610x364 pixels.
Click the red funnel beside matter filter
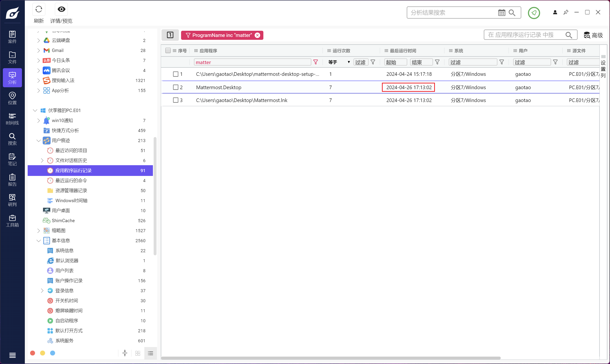tap(316, 62)
